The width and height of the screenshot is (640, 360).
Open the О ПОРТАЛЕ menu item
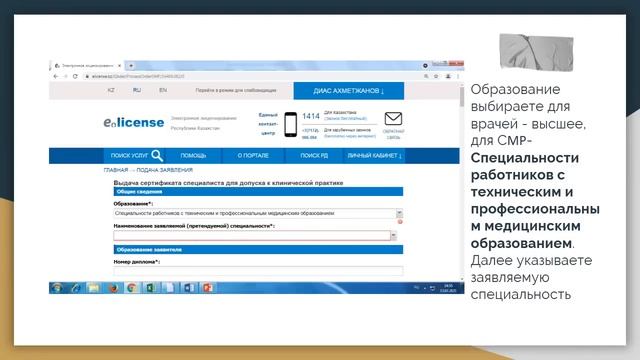click(x=253, y=156)
